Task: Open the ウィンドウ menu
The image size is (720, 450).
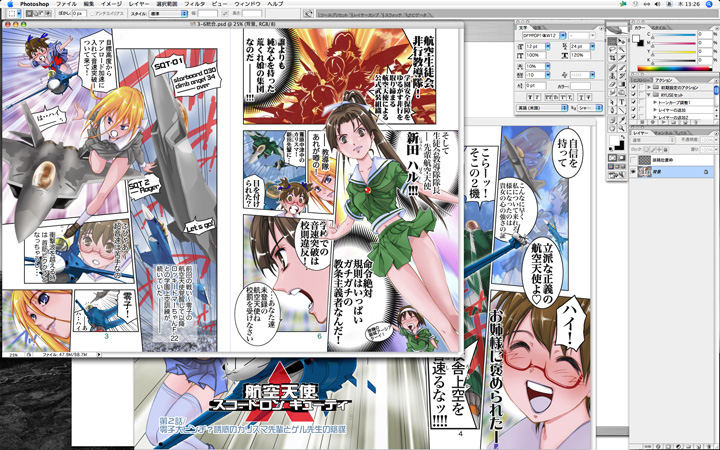Action: click(x=247, y=4)
